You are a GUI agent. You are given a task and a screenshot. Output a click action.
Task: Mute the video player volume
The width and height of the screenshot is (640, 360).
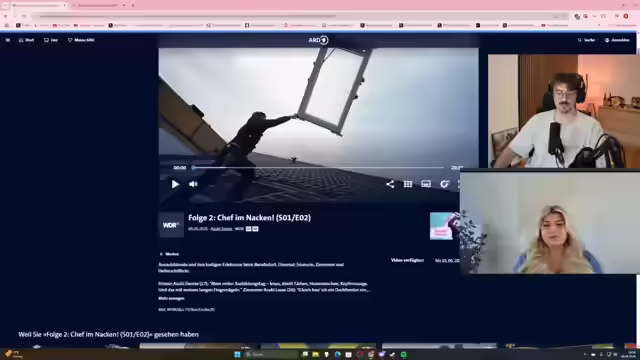(193, 184)
